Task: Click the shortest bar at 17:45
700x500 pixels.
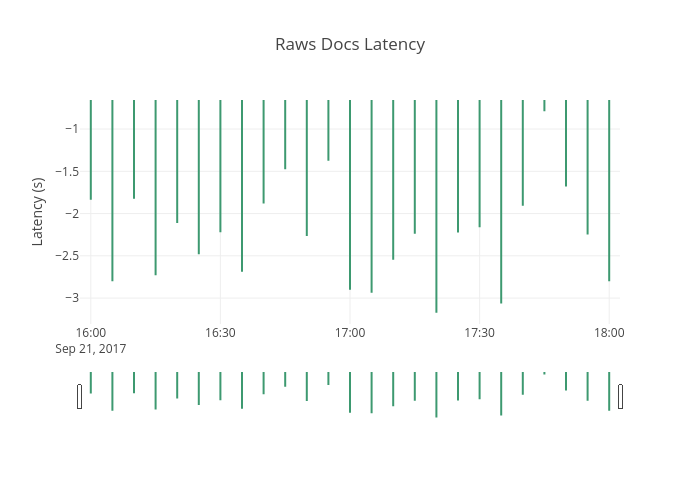Action: (544, 105)
